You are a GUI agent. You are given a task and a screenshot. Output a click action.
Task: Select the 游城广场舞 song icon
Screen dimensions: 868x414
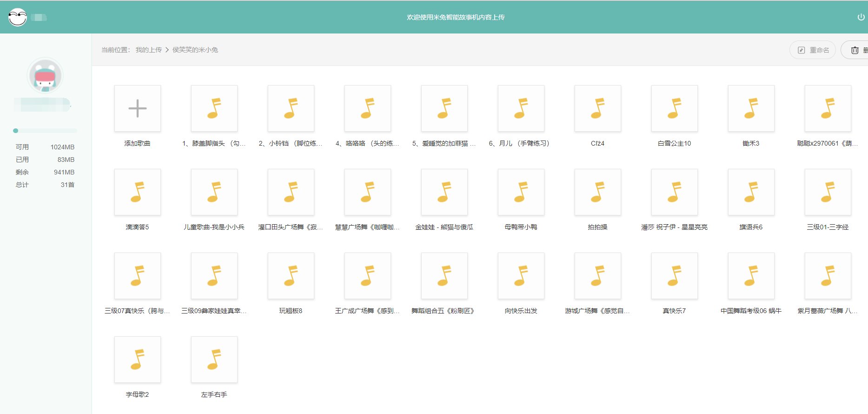tap(598, 276)
